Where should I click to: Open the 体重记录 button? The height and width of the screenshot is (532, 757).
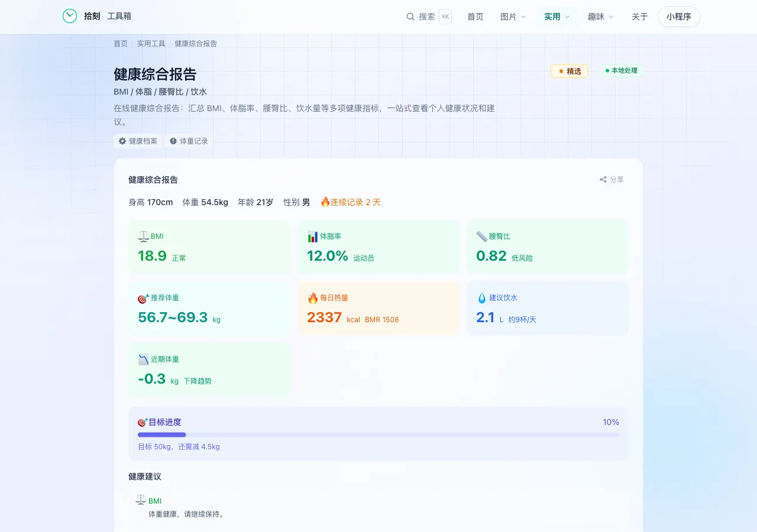[189, 141]
